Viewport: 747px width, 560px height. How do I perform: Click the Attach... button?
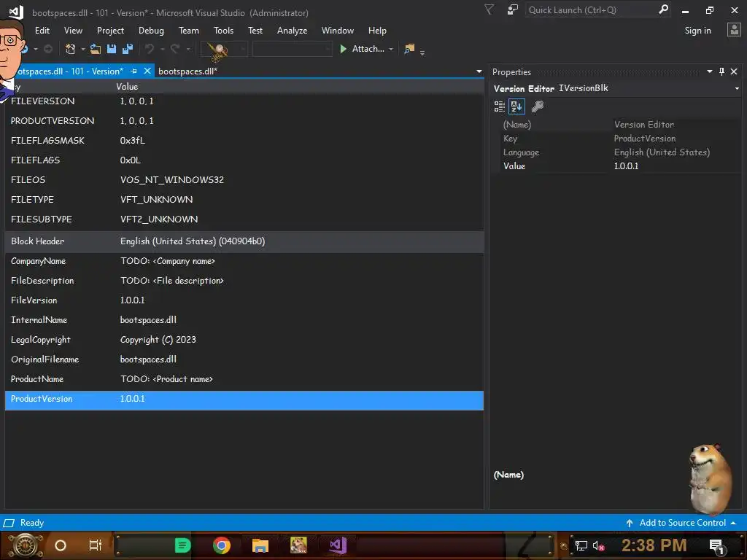point(363,49)
